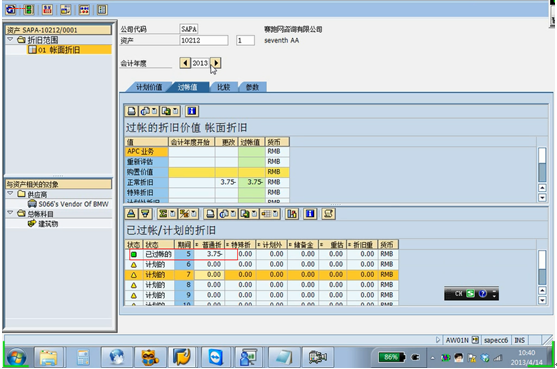The image size is (557, 369).
Task: Click the fiscal year field 2013
Action: click(x=200, y=63)
